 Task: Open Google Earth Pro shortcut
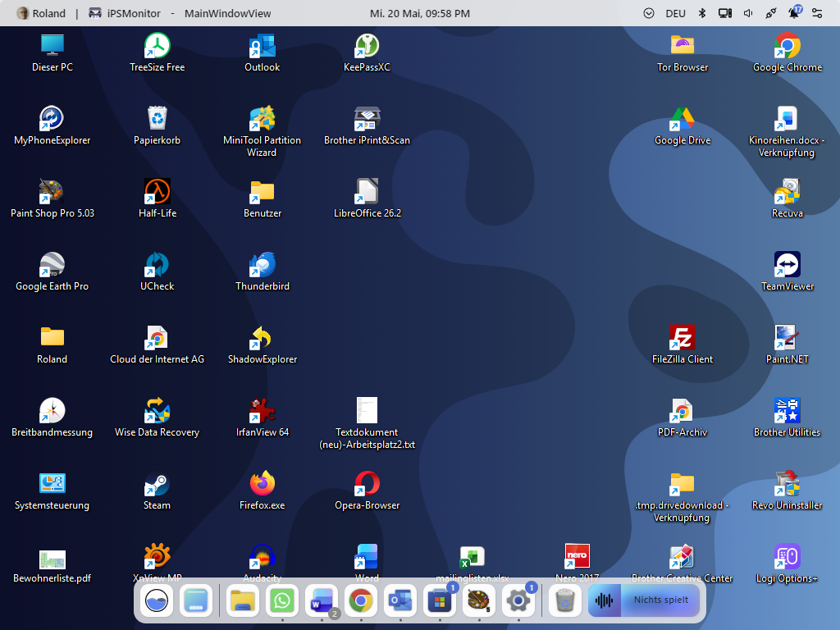pyautogui.click(x=52, y=271)
